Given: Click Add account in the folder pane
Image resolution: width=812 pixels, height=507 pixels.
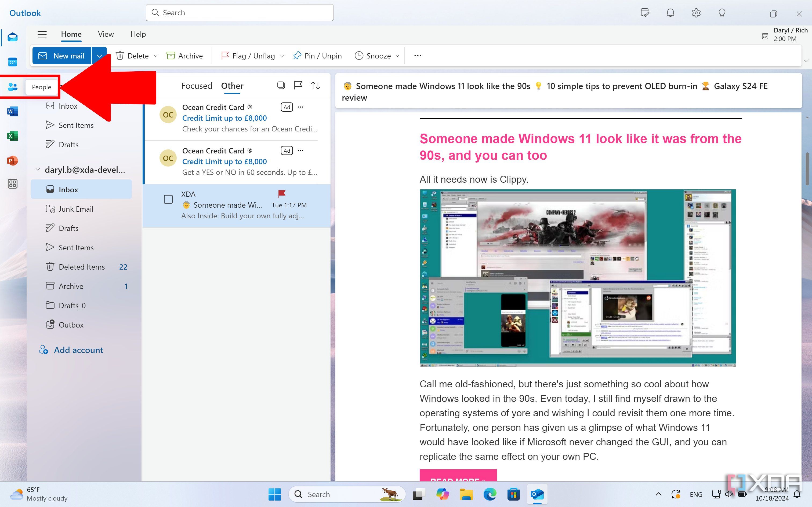Looking at the screenshot, I should tap(78, 350).
